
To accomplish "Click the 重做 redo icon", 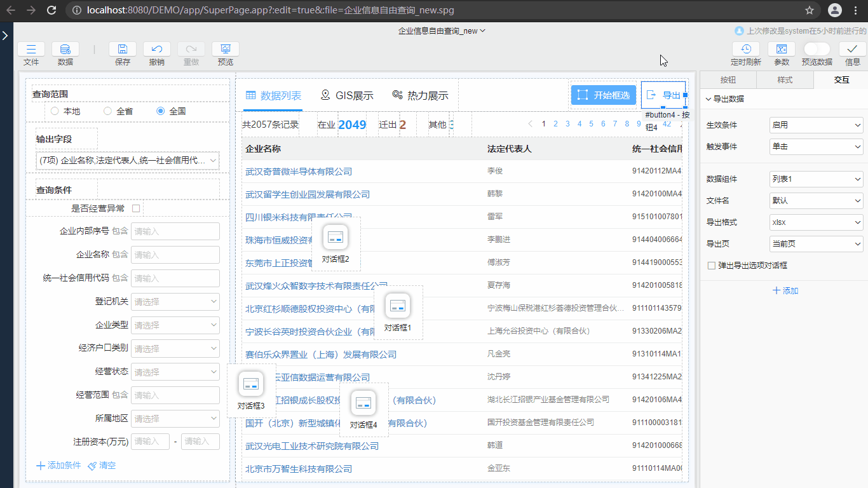I will click(x=191, y=48).
